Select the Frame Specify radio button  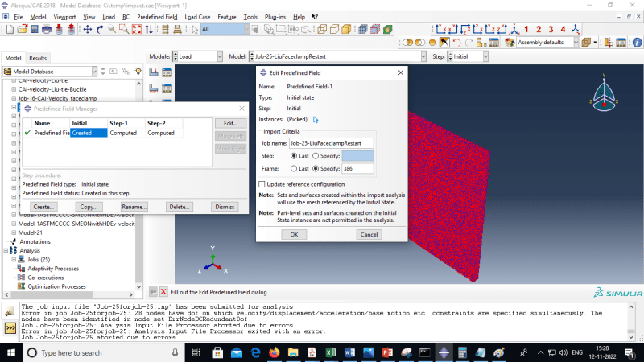tap(316, 169)
